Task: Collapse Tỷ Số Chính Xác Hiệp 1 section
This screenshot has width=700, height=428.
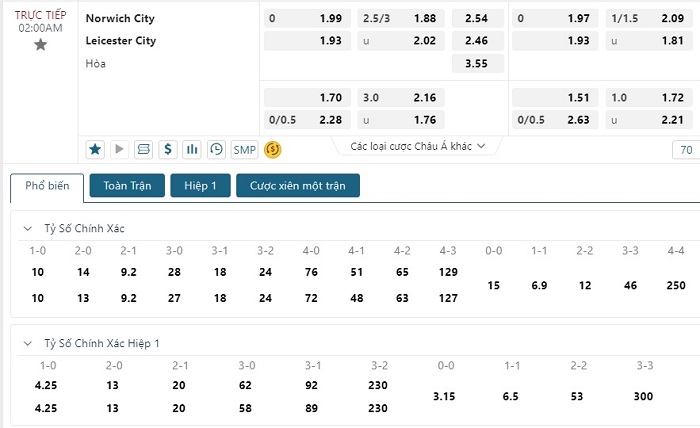Action: click(28, 343)
